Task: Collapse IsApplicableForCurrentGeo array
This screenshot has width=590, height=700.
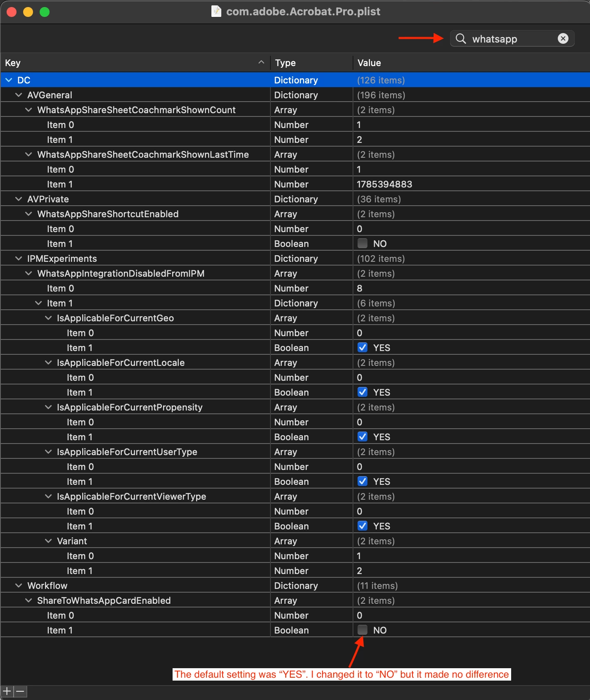Action: click(48, 318)
